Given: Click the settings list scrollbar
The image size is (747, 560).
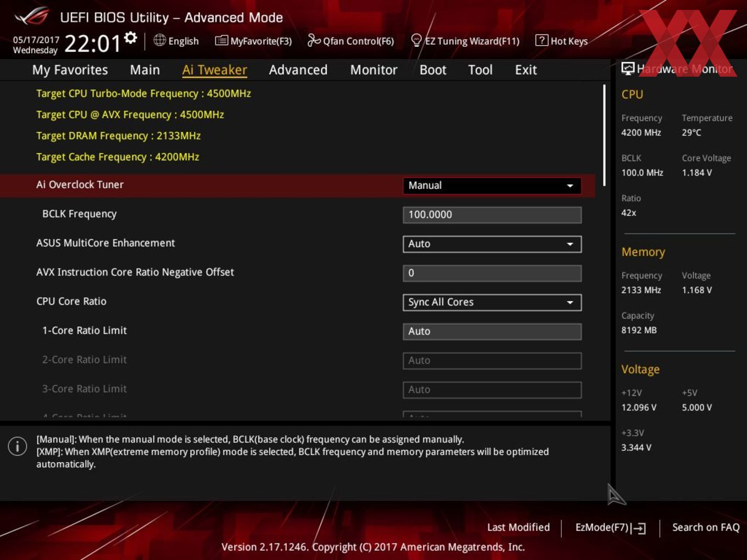Looking at the screenshot, I should click(x=604, y=135).
